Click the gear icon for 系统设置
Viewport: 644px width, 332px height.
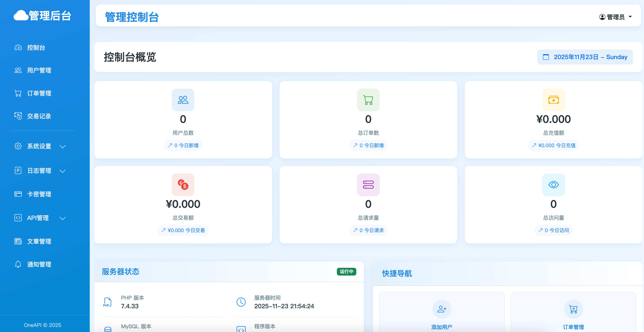point(18,146)
